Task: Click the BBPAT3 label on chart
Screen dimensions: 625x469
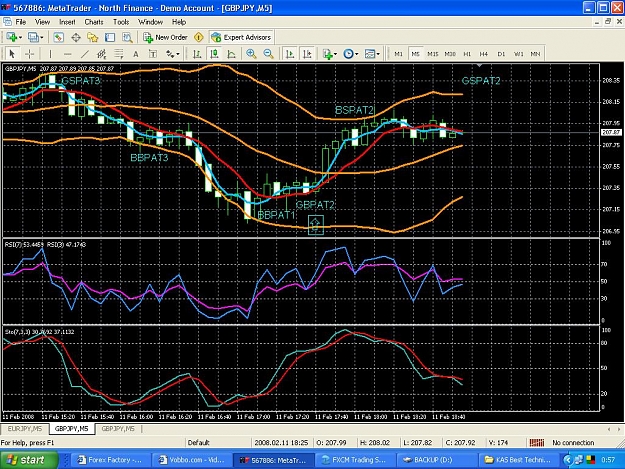Action: 149,157
